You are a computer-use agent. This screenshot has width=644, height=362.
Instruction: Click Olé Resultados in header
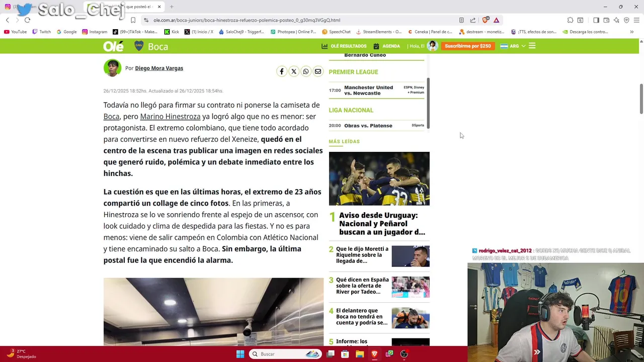(344, 46)
